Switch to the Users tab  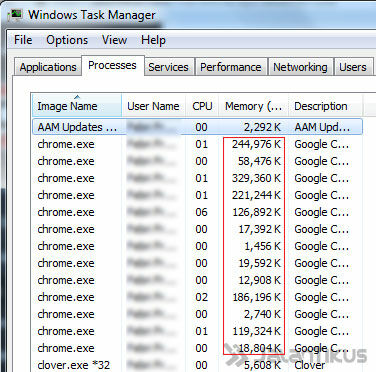tap(353, 67)
